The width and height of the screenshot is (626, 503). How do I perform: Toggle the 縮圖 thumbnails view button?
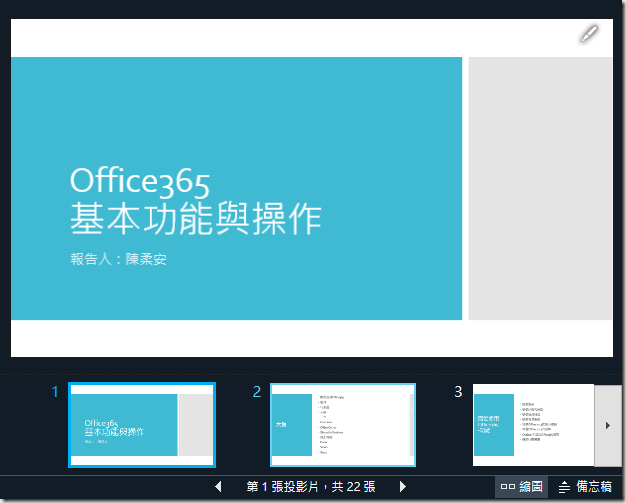point(522,487)
